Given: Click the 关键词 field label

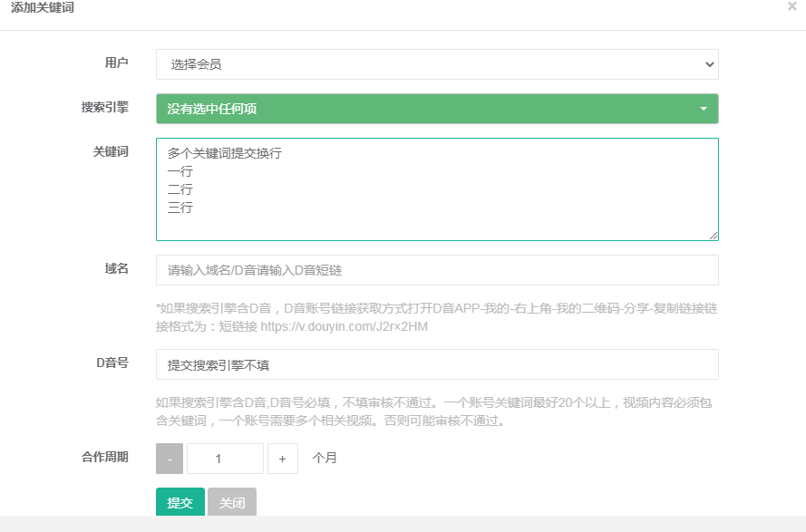Looking at the screenshot, I should coord(111,151).
